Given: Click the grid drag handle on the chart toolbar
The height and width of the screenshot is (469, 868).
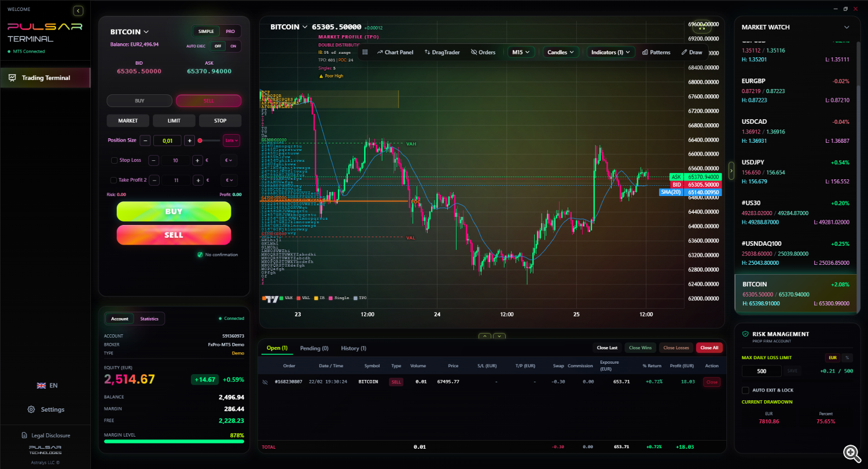Looking at the screenshot, I should (365, 52).
